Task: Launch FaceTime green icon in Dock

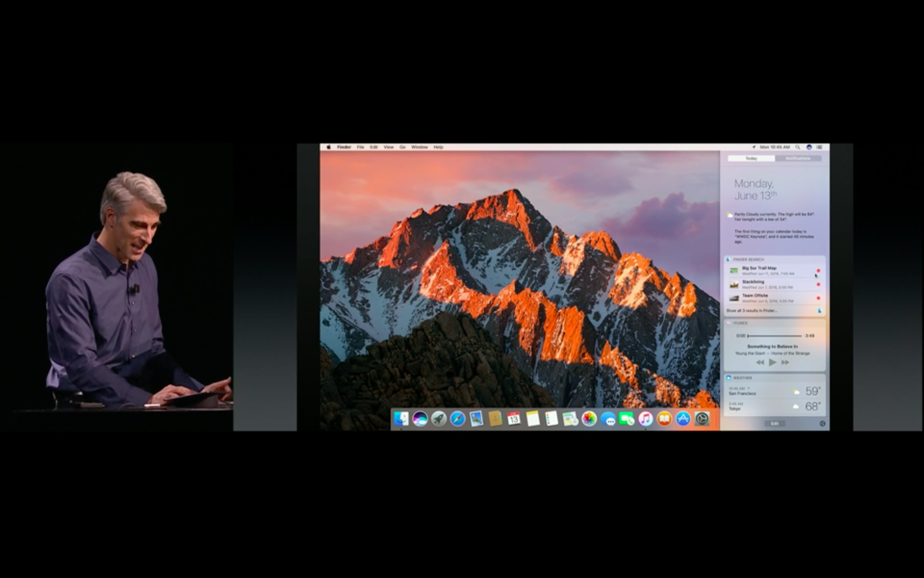Action: (x=627, y=419)
